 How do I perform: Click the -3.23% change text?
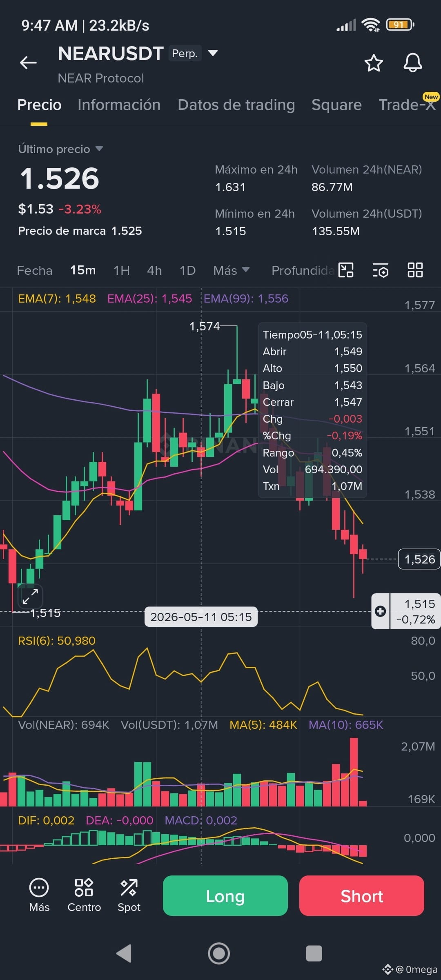[80, 209]
